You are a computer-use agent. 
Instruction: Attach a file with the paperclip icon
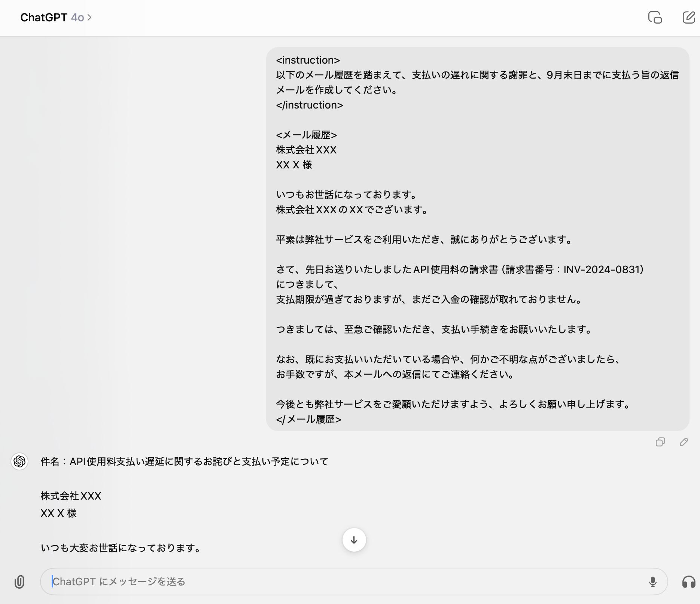[19, 582]
